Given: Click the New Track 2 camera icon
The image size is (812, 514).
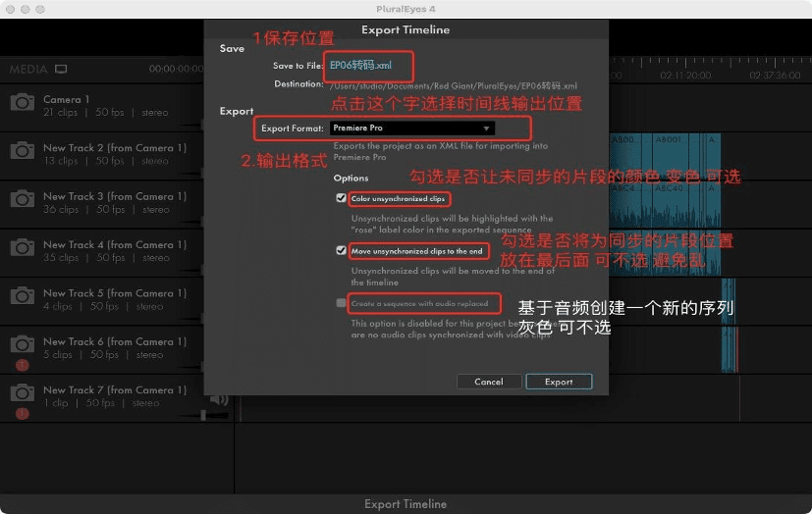Looking at the screenshot, I should [22, 150].
